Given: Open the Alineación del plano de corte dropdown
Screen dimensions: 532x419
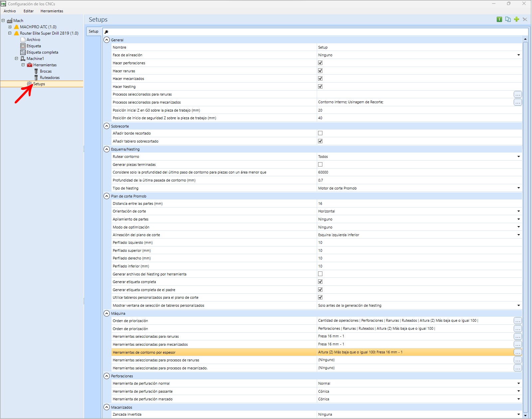Looking at the screenshot, I should 518,235.
